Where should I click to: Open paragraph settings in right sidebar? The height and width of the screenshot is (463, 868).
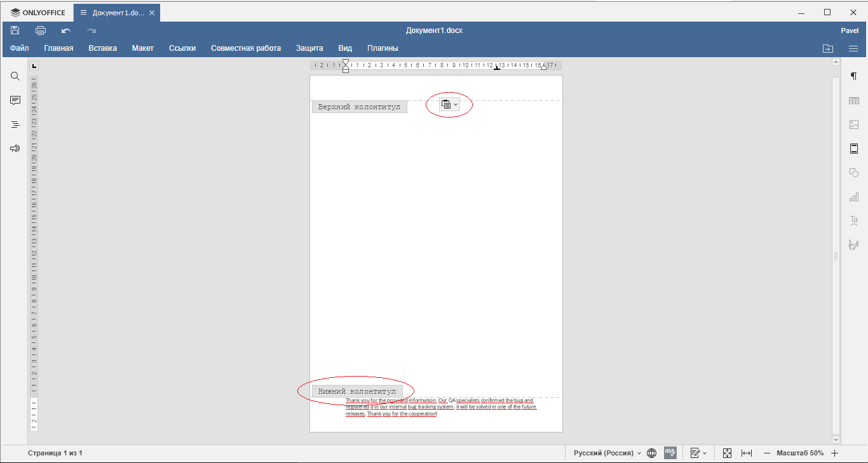[x=854, y=76]
